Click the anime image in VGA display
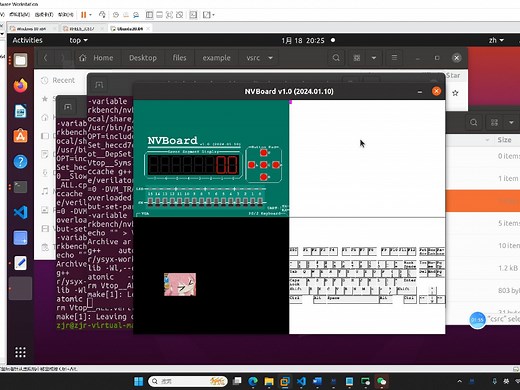Image resolution: width=520 pixels, height=390 pixels. click(180, 284)
